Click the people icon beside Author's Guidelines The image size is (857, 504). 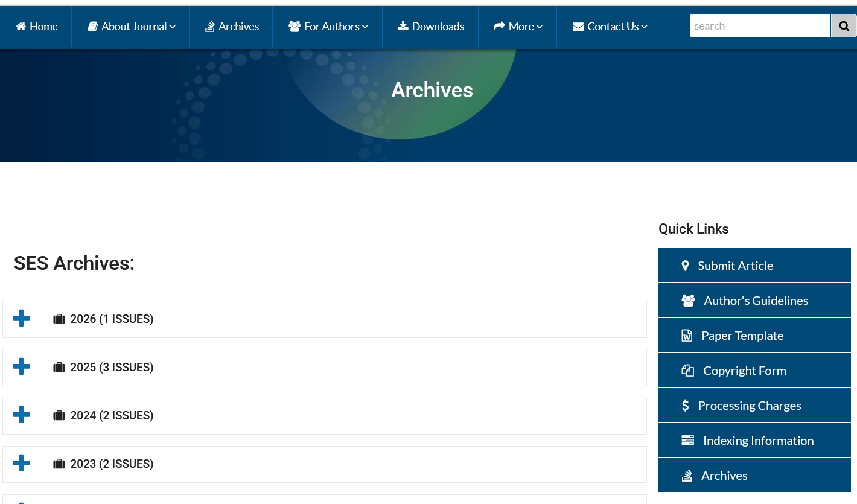(688, 301)
